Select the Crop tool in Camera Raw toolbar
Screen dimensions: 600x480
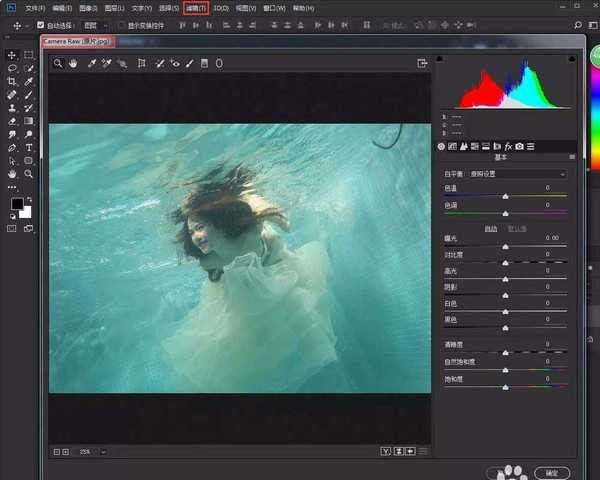tap(141, 63)
